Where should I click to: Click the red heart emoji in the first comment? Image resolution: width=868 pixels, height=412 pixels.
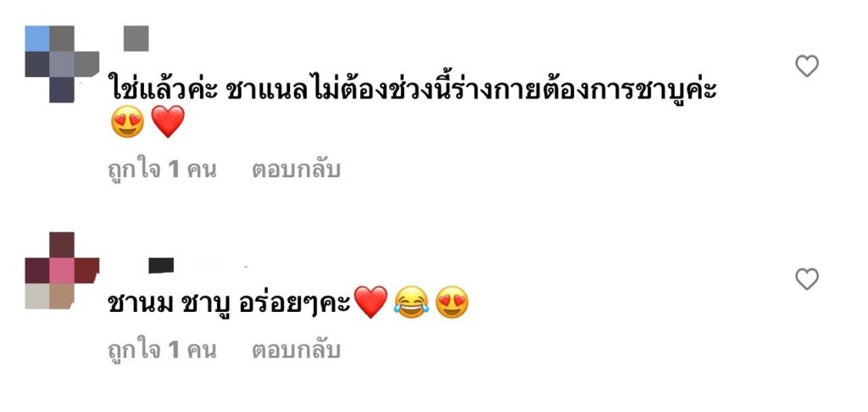(x=168, y=122)
